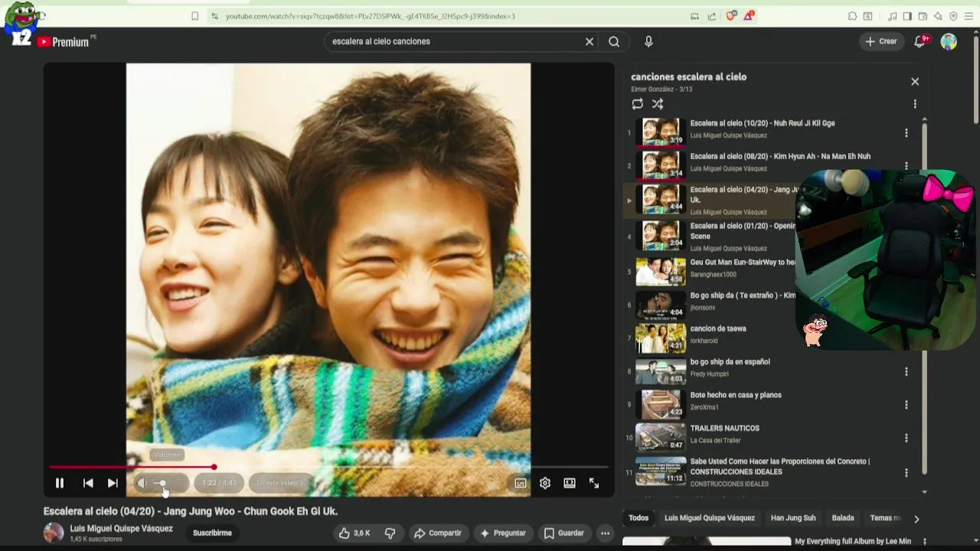980x551 pixels.
Task: Open the browser extensions puzzle icon
Action: [x=852, y=16]
